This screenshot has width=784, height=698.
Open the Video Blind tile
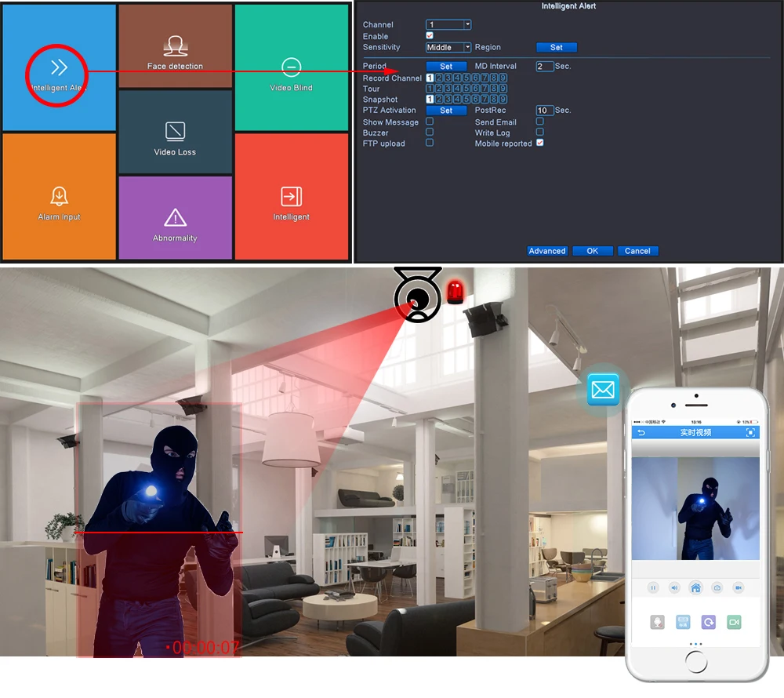click(x=291, y=67)
